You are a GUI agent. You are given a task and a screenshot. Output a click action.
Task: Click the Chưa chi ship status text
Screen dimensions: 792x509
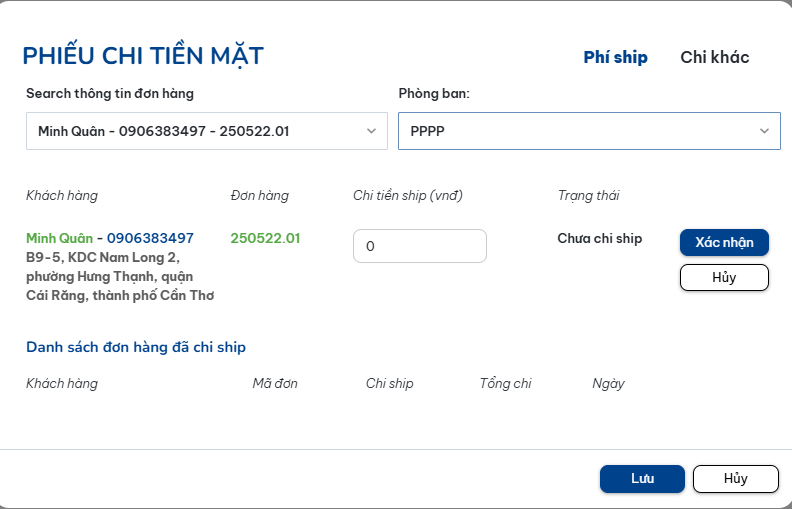[x=599, y=238]
